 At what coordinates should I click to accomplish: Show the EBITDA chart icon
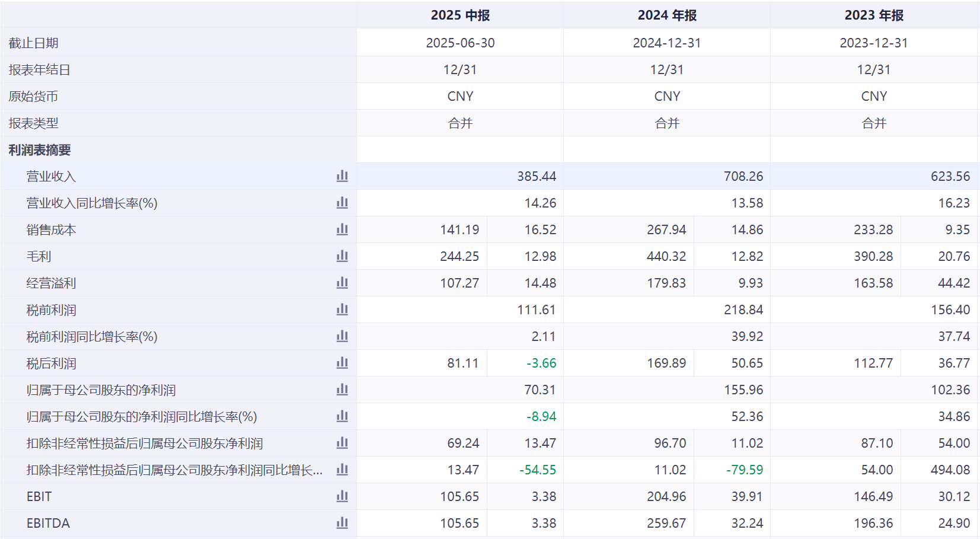coord(342,523)
